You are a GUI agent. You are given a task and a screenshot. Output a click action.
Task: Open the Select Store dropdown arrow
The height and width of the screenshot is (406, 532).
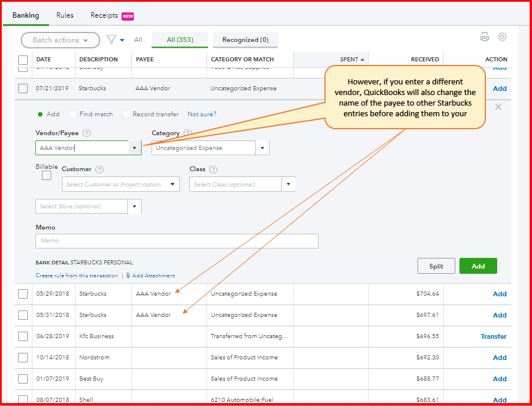click(134, 207)
